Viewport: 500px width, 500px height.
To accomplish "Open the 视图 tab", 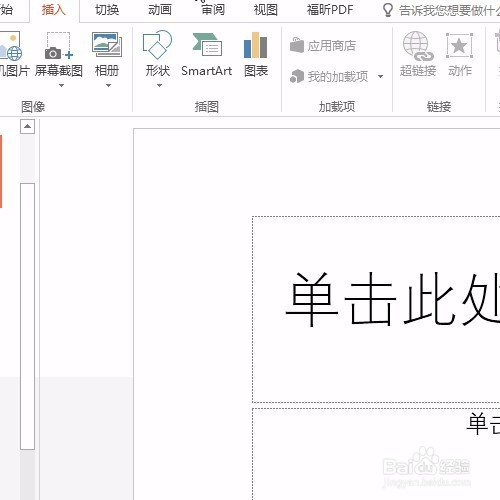I will pyautogui.click(x=265, y=10).
